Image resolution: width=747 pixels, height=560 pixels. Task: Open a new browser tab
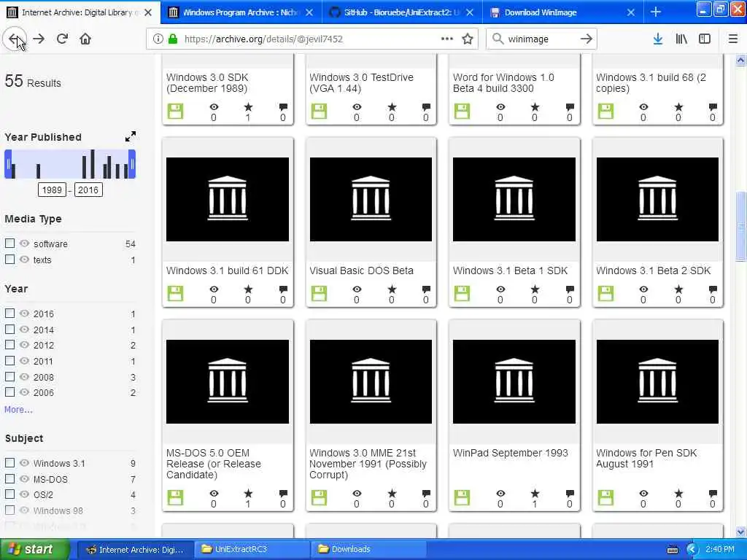pos(656,12)
